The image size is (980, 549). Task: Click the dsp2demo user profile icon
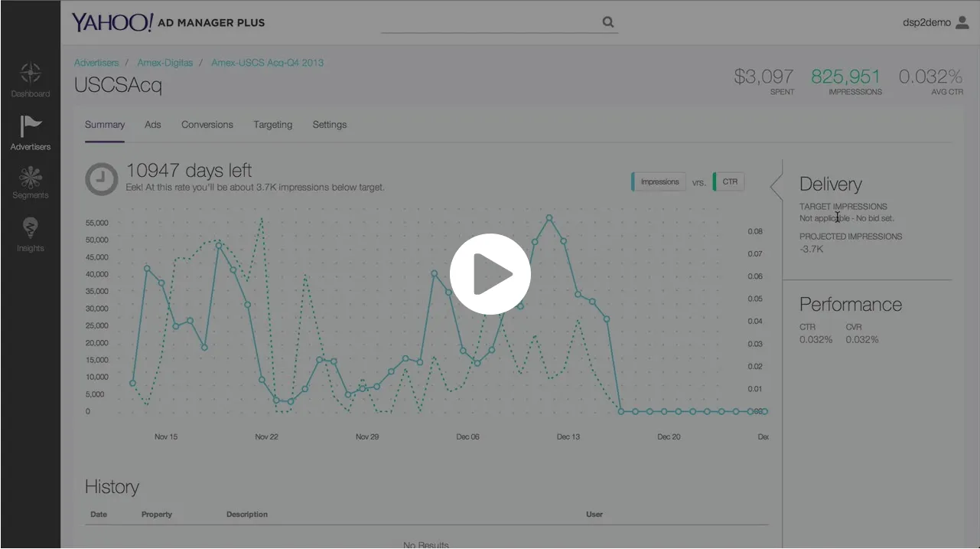tap(962, 22)
